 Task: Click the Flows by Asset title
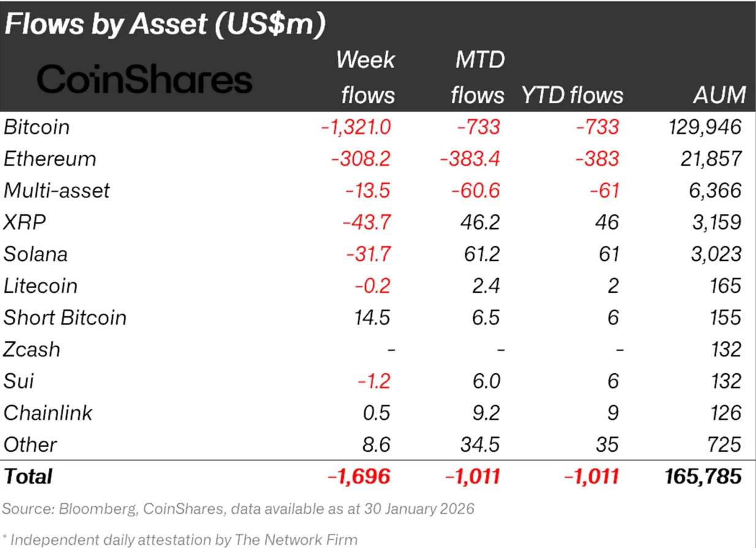pyautogui.click(x=164, y=25)
